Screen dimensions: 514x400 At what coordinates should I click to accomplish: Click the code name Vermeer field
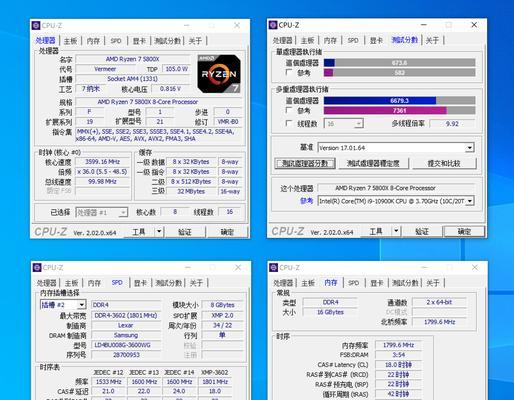click(x=105, y=69)
